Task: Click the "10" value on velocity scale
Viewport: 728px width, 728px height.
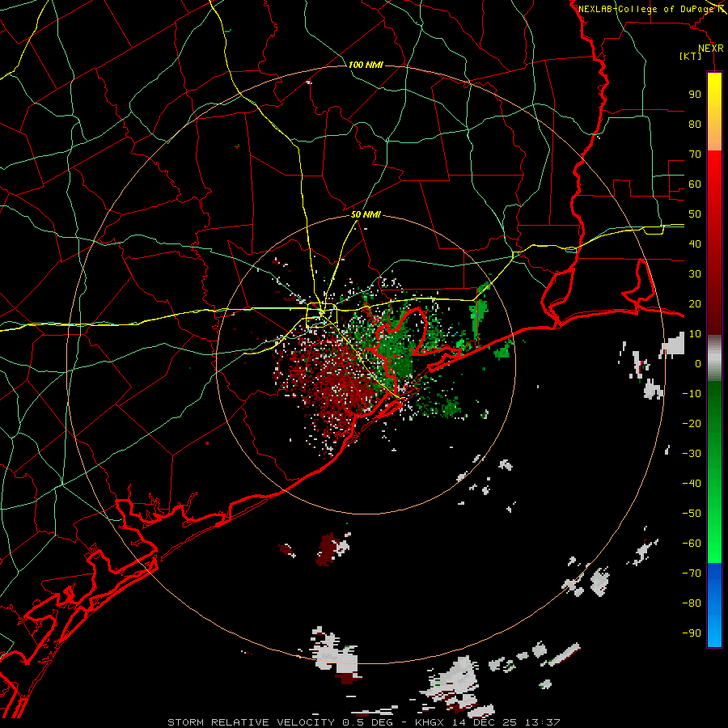Action: [695, 334]
